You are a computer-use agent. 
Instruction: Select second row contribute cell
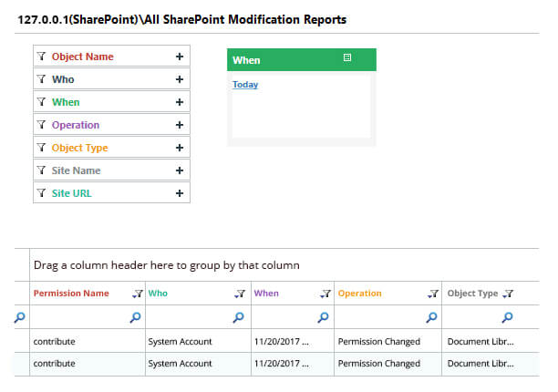[x=88, y=364]
